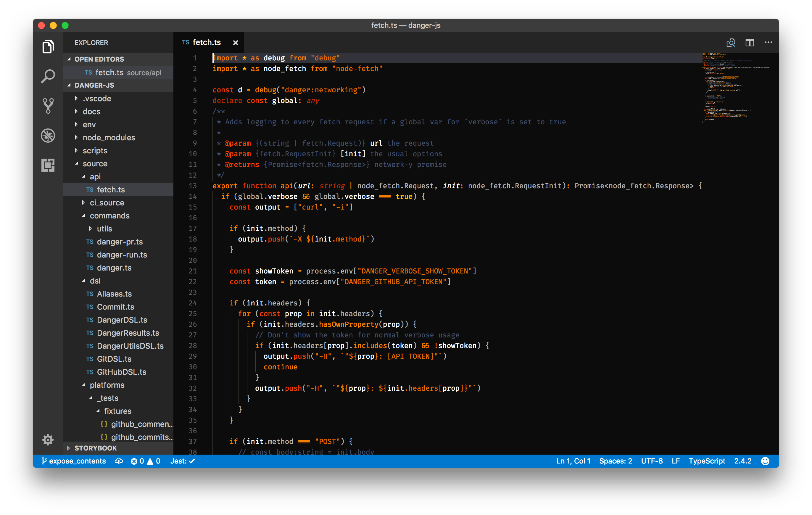Click the sync icon in the status bar
Screen dimensions: 812x515
point(119,461)
